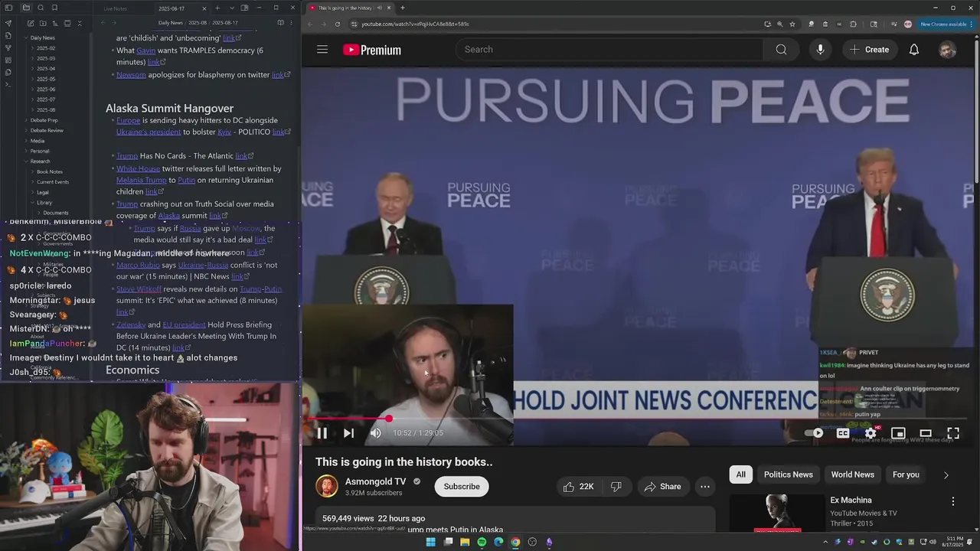Switch to the Live Notes tab

pos(115,8)
